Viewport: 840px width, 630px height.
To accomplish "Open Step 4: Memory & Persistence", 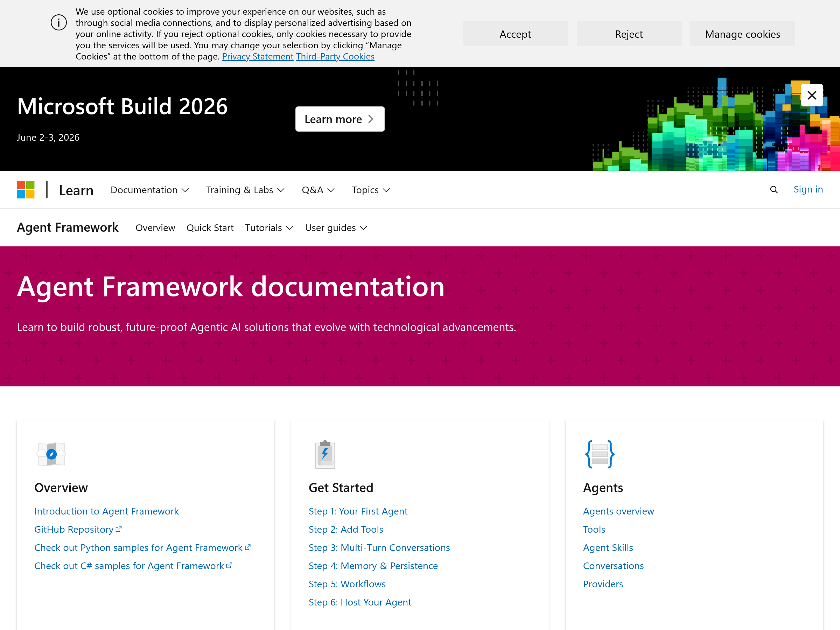I will [x=373, y=566].
